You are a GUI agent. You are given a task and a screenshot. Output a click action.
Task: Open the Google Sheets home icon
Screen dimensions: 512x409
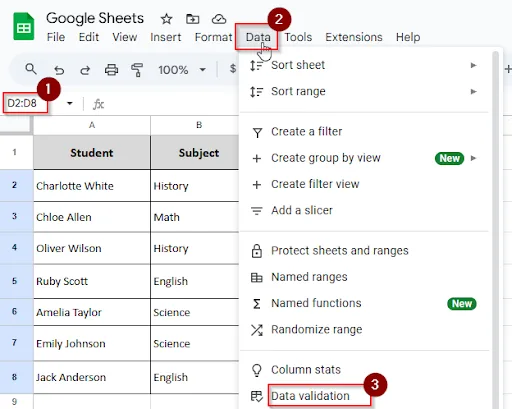[24, 26]
